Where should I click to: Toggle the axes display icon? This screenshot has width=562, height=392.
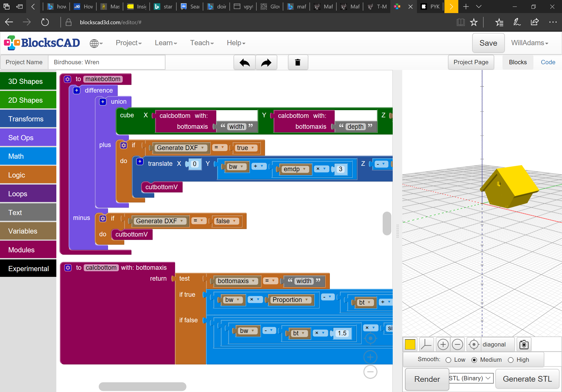[x=426, y=345]
